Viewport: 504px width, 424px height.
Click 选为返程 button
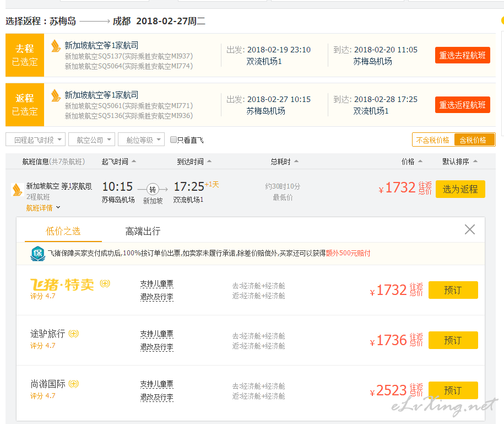(x=460, y=189)
